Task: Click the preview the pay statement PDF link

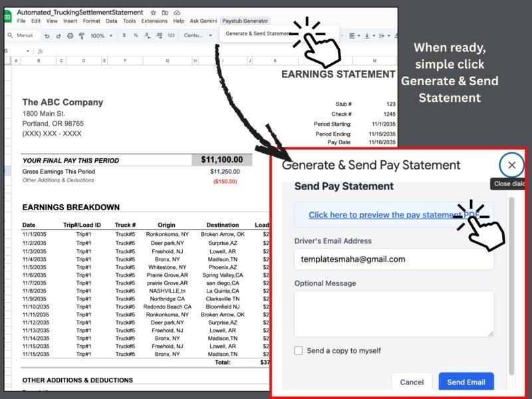Action: click(x=394, y=215)
